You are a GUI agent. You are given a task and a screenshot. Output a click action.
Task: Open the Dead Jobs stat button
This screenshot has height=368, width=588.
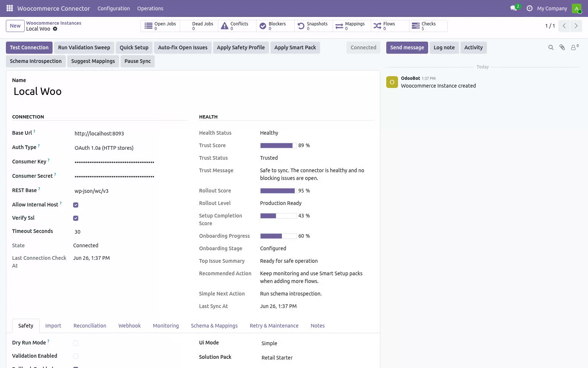(198, 26)
